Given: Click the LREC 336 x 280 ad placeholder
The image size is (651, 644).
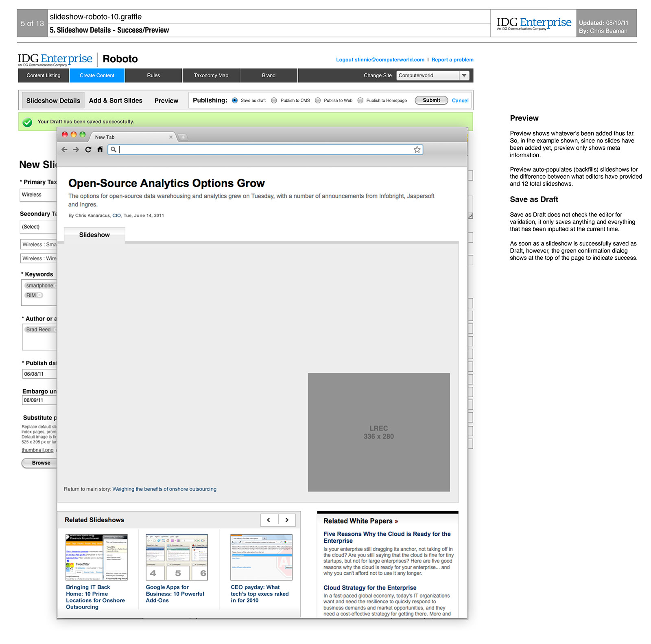Looking at the screenshot, I should coord(379,432).
